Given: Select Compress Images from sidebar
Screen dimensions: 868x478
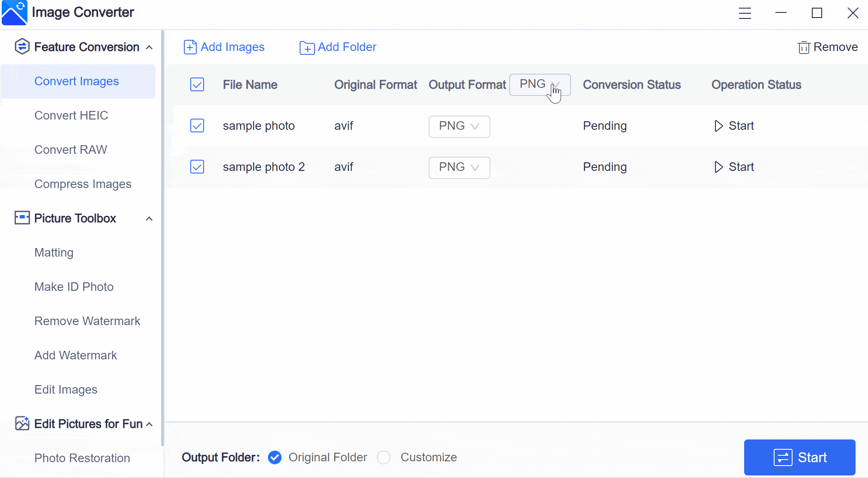Looking at the screenshot, I should tap(83, 184).
